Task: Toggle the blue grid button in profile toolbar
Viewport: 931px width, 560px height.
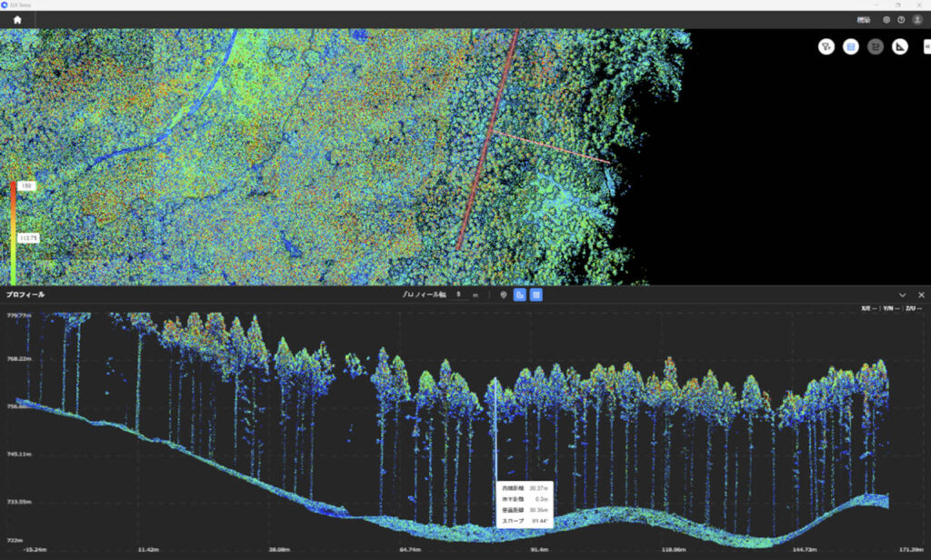Action: 536,295
